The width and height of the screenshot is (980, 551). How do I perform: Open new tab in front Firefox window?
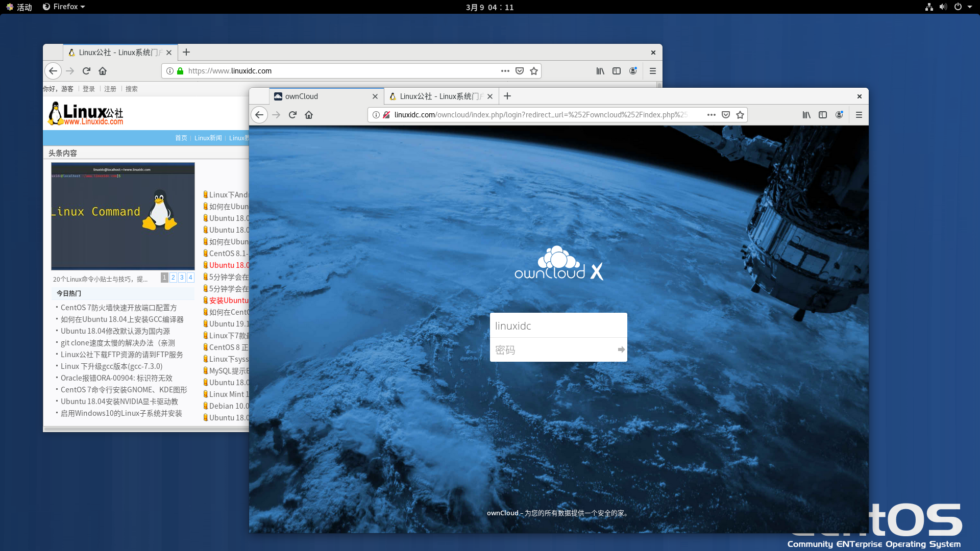[507, 96]
